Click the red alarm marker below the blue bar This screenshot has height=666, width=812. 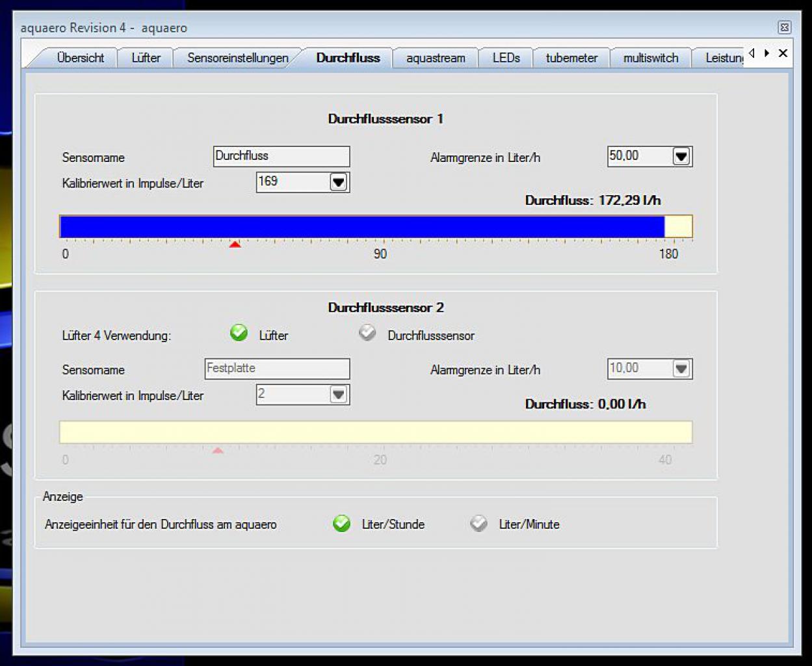click(x=235, y=245)
